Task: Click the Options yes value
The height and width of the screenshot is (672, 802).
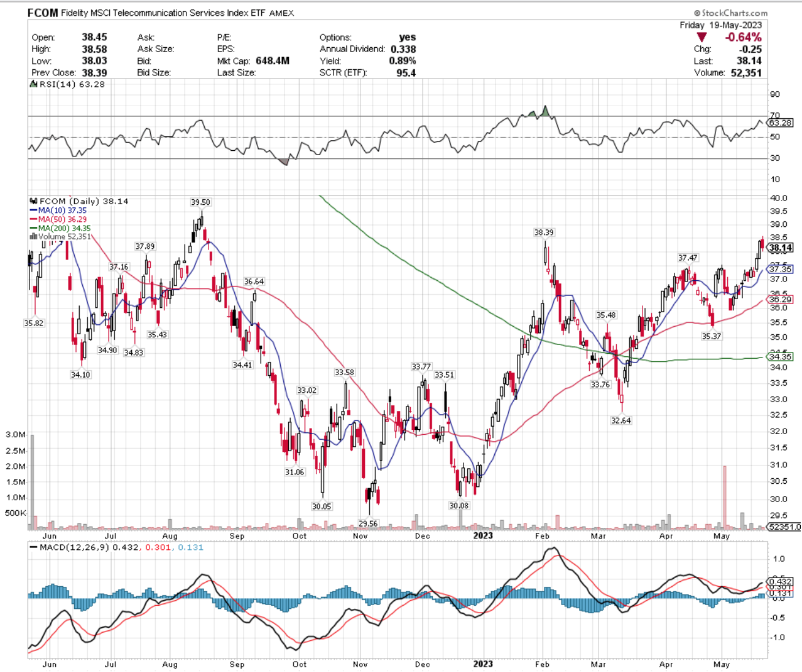Action: 407,37
